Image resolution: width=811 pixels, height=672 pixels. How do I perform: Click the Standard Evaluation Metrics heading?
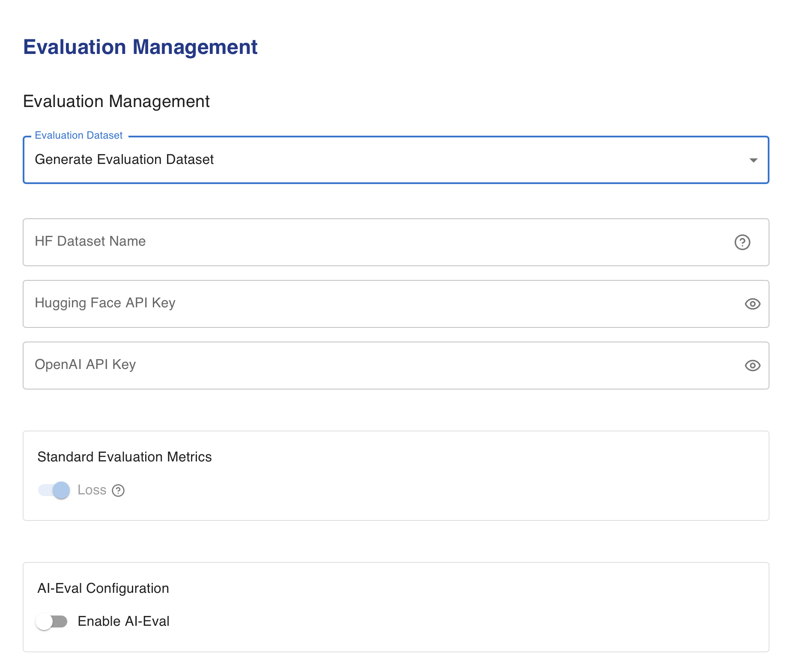click(125, 457)
